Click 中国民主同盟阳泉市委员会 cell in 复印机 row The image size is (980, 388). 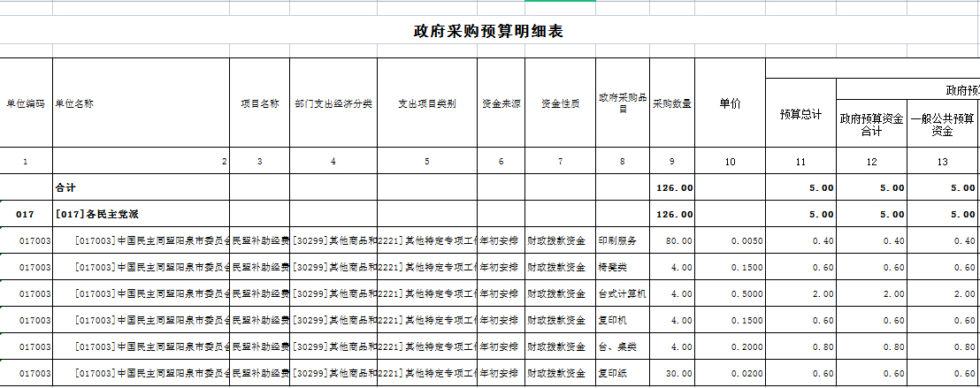click(x=141, y=320)
